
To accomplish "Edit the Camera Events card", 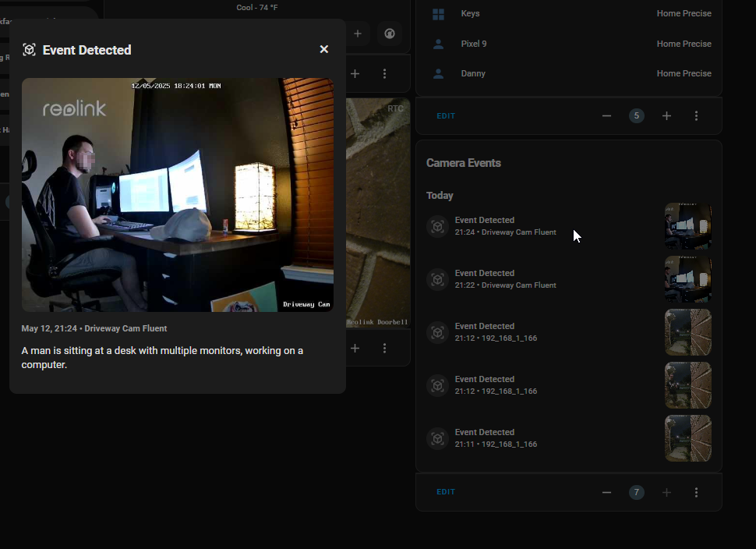I will (x=446, y=492).
